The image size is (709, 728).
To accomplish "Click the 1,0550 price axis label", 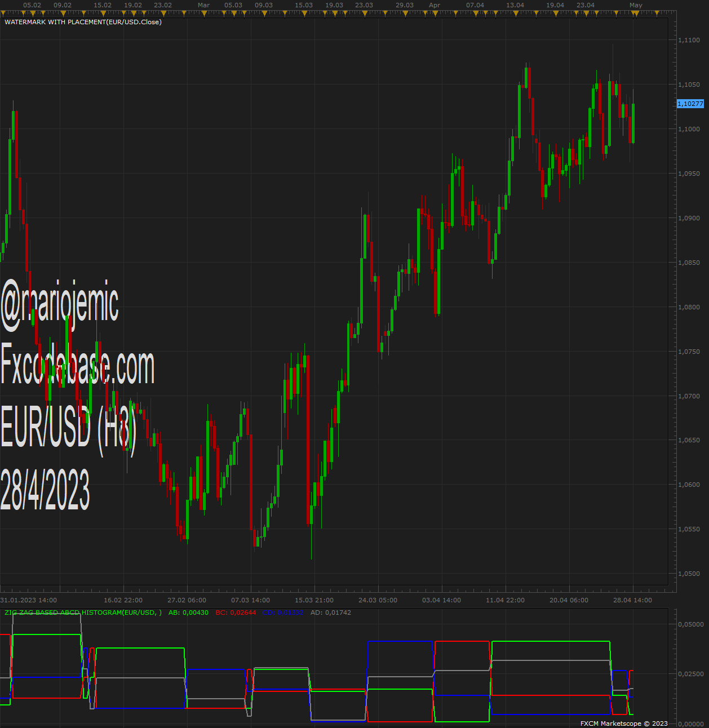I will pyautogui.click(x=689, y=529).
